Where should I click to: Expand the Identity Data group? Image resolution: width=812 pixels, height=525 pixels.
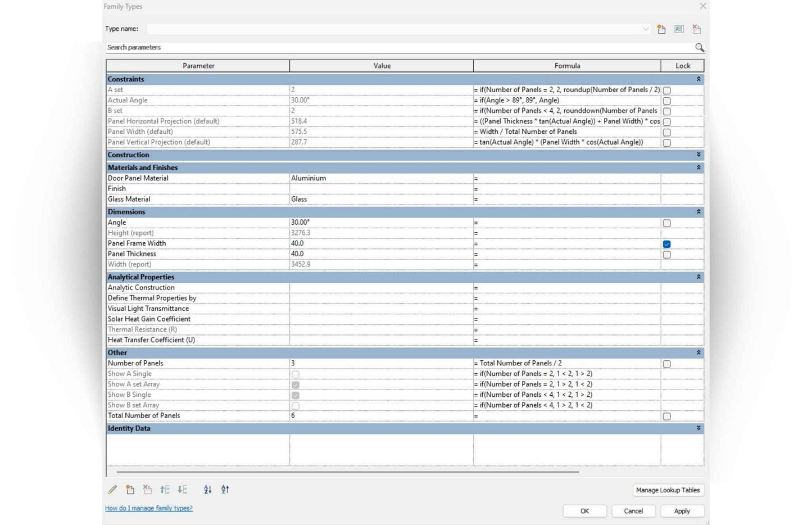(x=698, y=428)
